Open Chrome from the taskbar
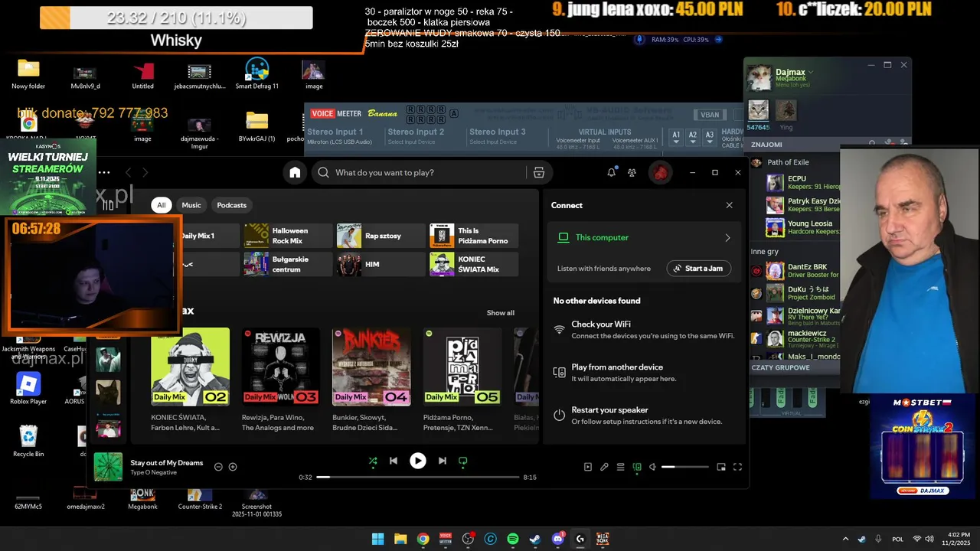980x551 pixels. pos(423,539)
